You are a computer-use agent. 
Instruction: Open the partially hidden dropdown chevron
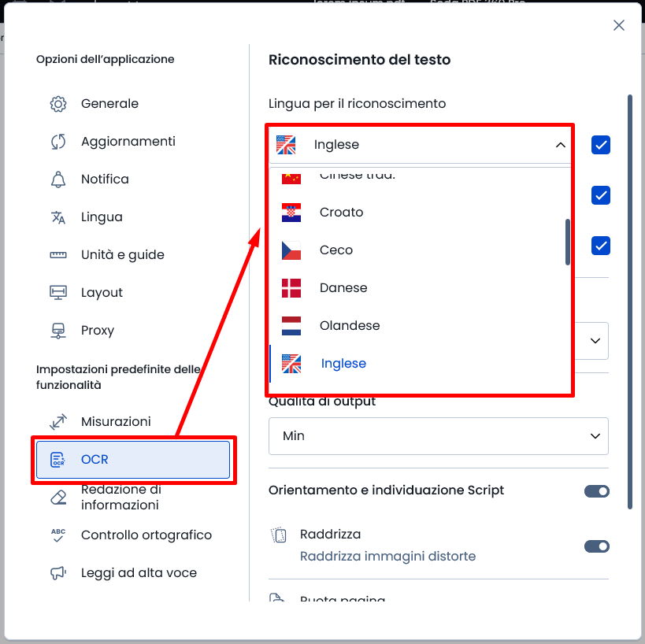click(595, 341)
